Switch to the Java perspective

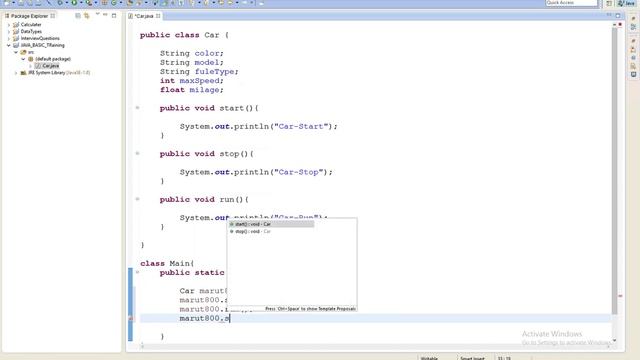click(627, 3)
